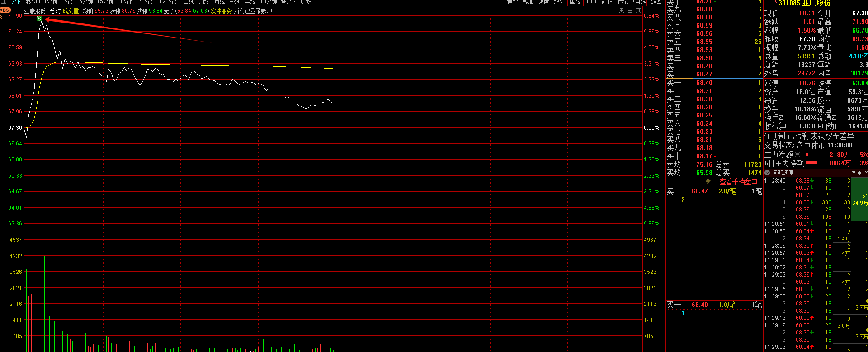Screen dimensions: 868x352
Task: Click the 买十 68.17 order row
Action: click(x=714, y=156)
